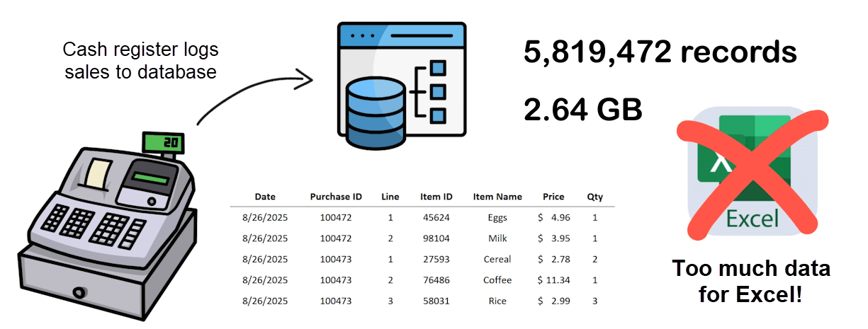Image resolution: width=868 pixels, height=329 pixels.
Task: Select the $ 2.78 price cell
Action: pos(553,259)
